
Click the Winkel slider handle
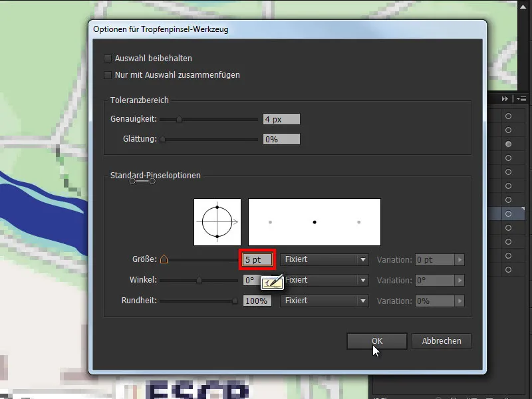(x=199, y=280)
